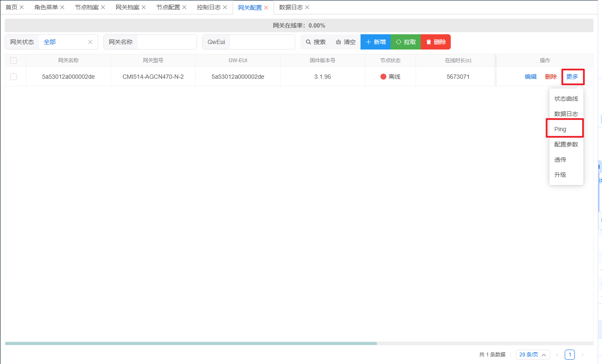602x364 pixels.
Task: Focus the GwEui input field
Action: tap(262, 42)
